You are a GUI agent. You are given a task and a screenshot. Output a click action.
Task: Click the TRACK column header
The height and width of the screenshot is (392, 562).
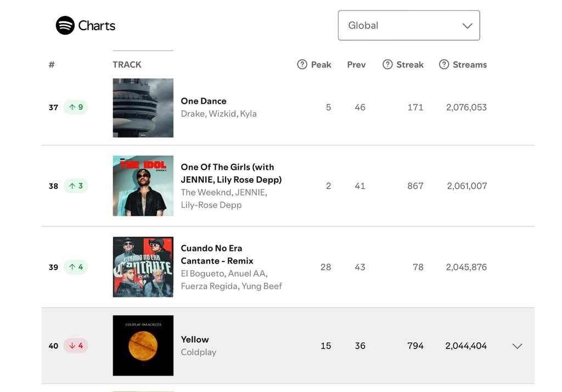(127, 65)
